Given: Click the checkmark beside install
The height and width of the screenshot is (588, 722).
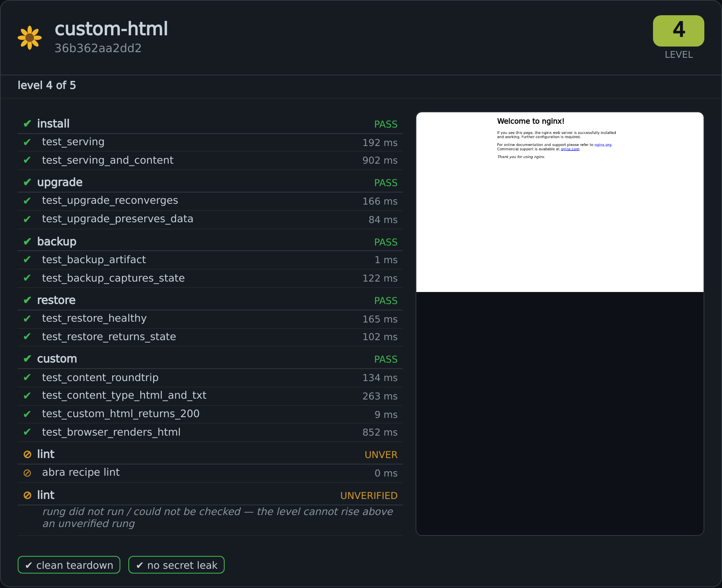Looking at the screenshot, I should click(27, 124).
